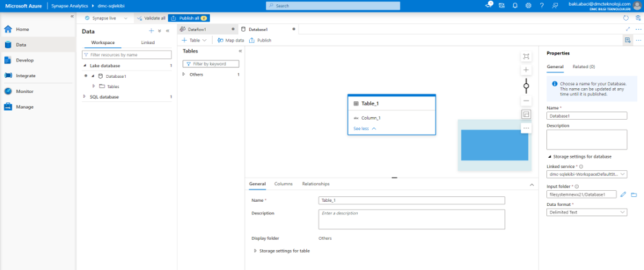This screenshot has width=644, height=270.
Task: Click Map data
Action: [230, 40]
